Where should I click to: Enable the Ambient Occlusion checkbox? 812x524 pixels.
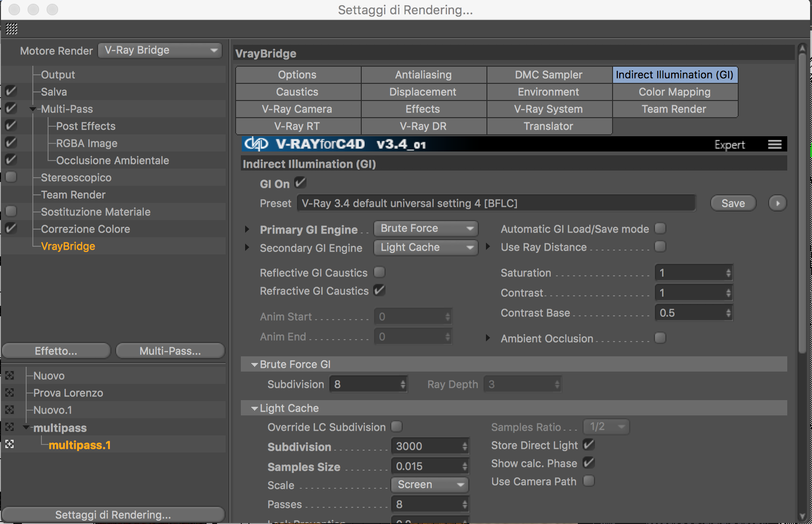point(660,338)
